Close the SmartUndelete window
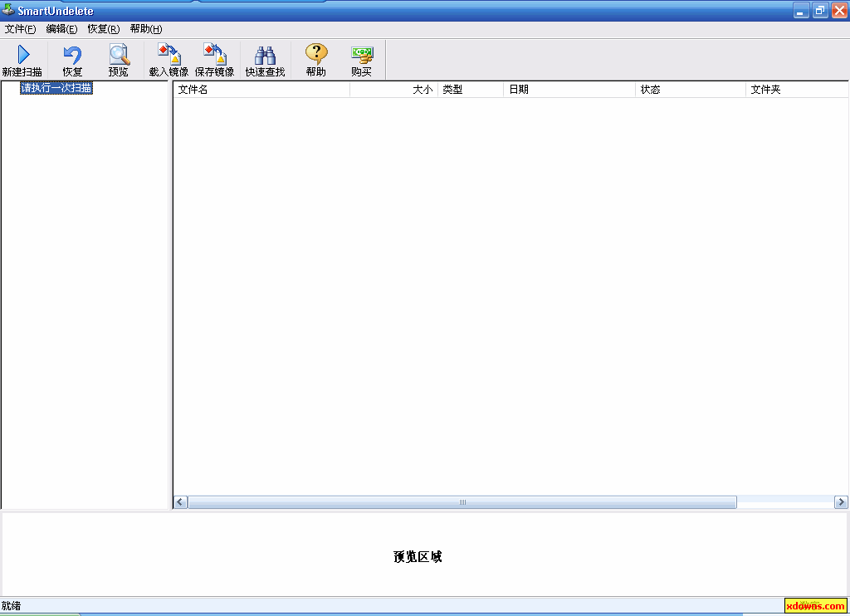The width and height of the screenshot is (850, 616). (x=839, y=10)
